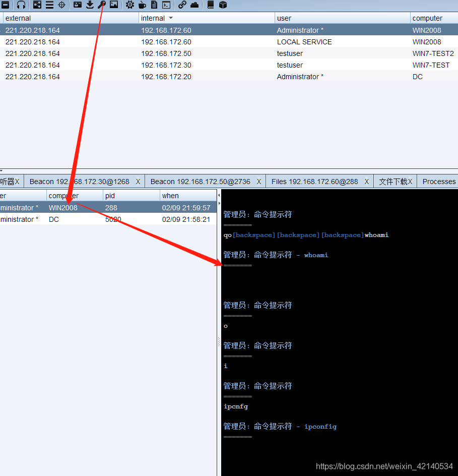This screenshot has width=458, height=476.
Task: Select the WIN2008 pid 288 keystroke entry
Action: [108, 207]
